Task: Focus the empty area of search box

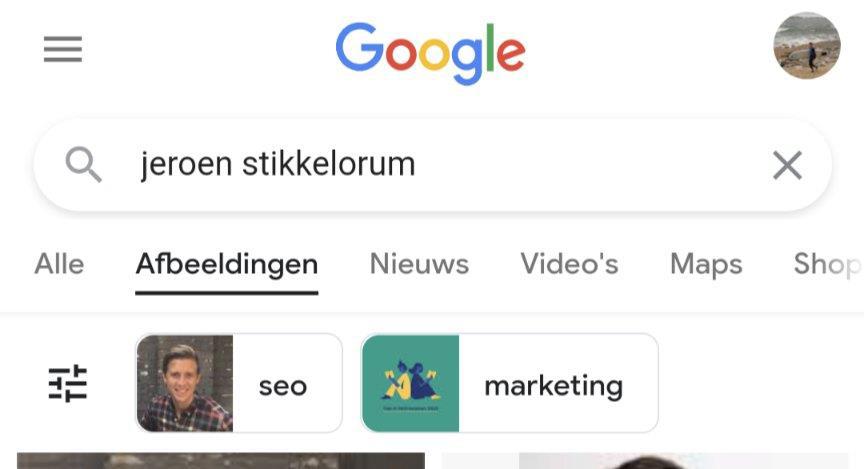Action: tap(590, 165)
